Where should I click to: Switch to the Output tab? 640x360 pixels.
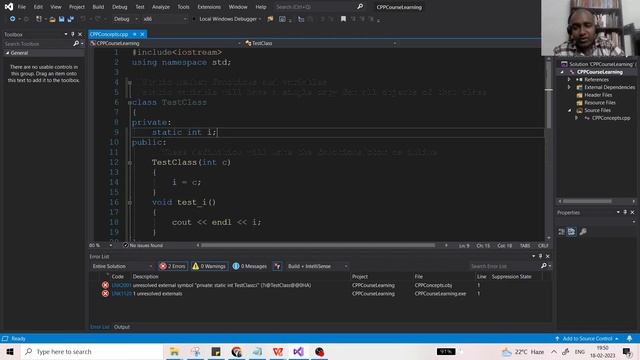(x=122, y=327)
